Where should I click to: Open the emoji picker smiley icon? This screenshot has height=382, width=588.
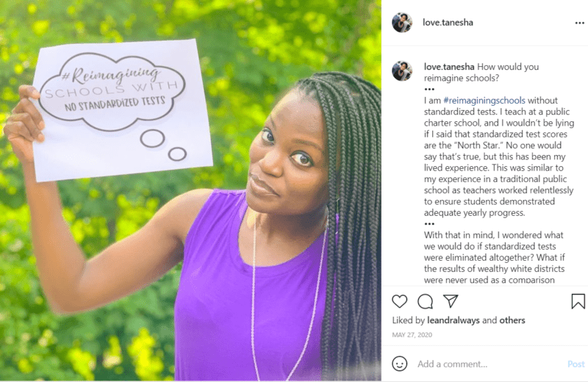pos(399,364)
